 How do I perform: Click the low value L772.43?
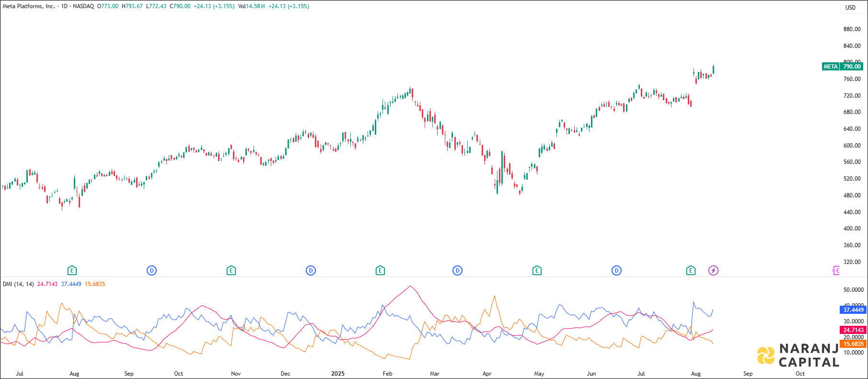[156, 6]
